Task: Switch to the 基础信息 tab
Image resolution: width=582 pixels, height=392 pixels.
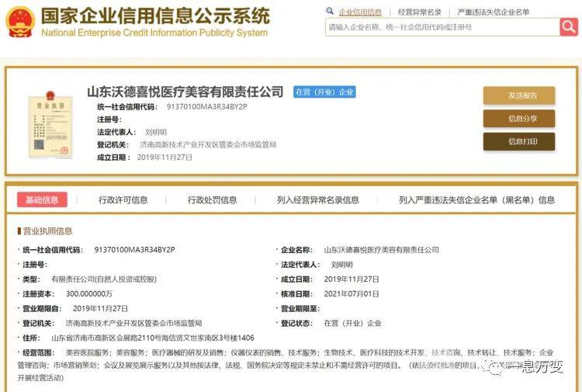Action: (42, 199)
